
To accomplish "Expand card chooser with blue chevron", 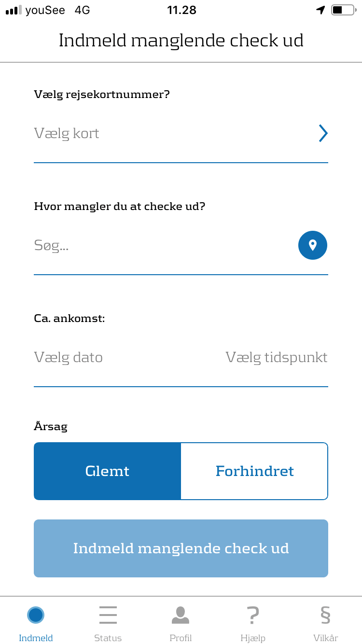I will pos(323,133).
